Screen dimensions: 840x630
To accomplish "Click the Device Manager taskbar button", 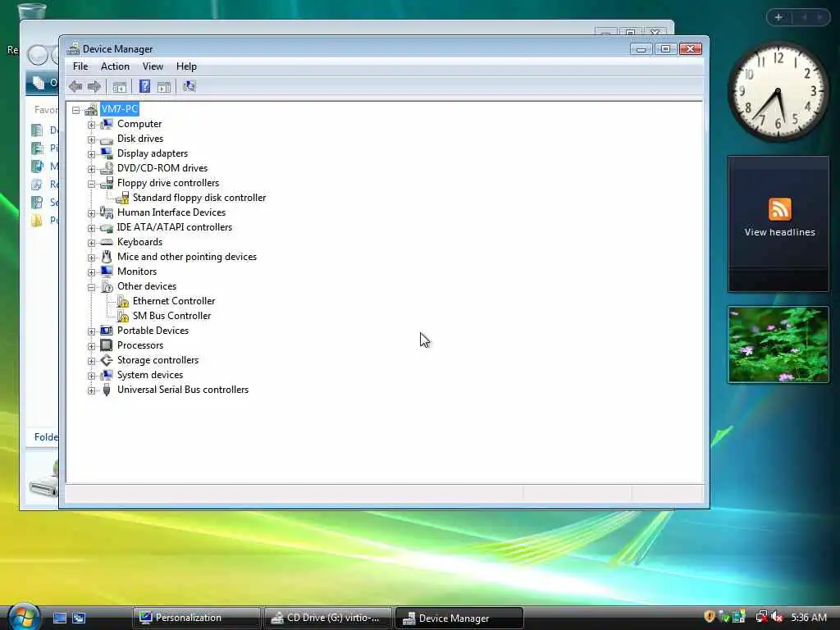I will 459,618.
